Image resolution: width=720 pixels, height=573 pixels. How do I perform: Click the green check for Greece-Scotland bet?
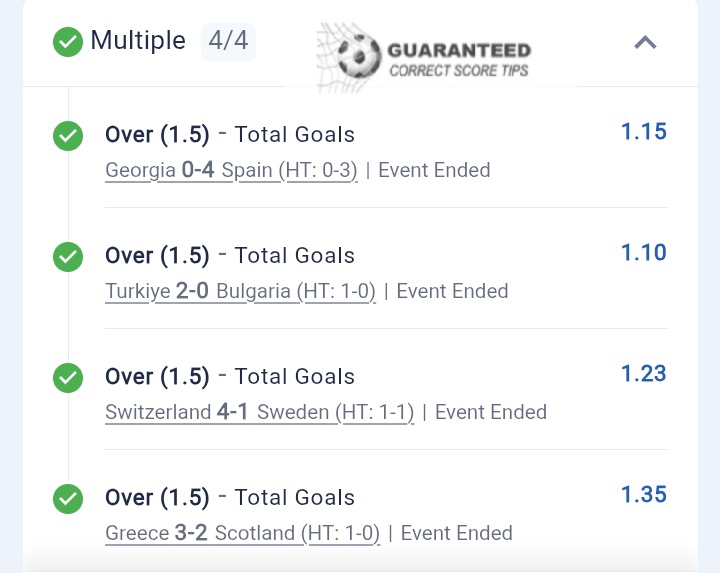[x=68, y=498]
